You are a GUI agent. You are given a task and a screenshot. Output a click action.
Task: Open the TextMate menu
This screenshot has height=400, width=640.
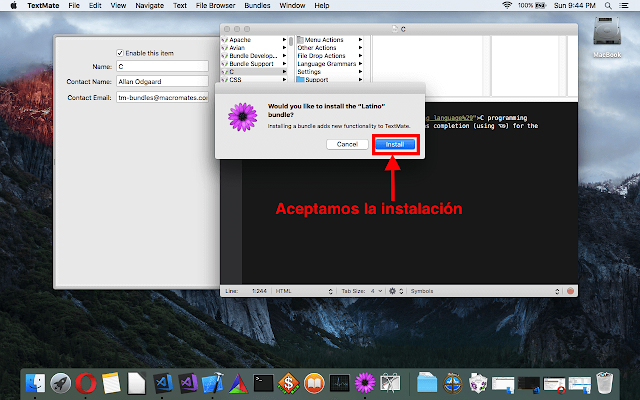pyautogui.click(x=43, y=5)
